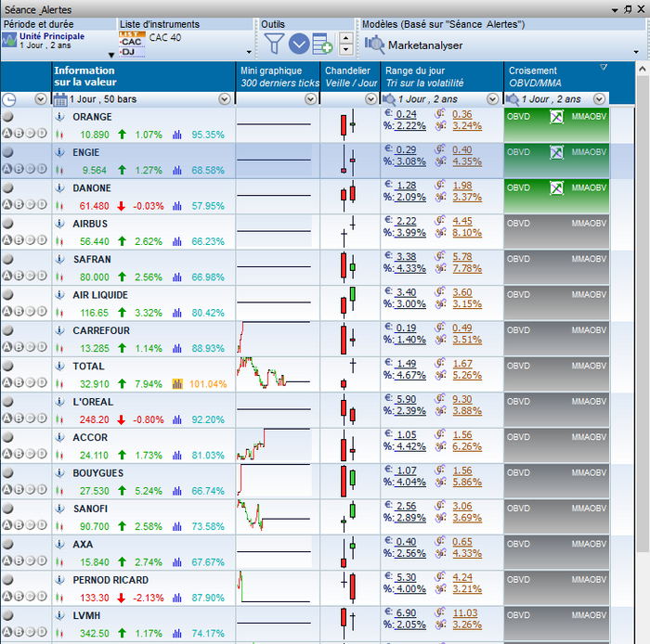The image size is (650, 644).
Task: Click the Unité Principale chart icon
Action: [9, 40]
